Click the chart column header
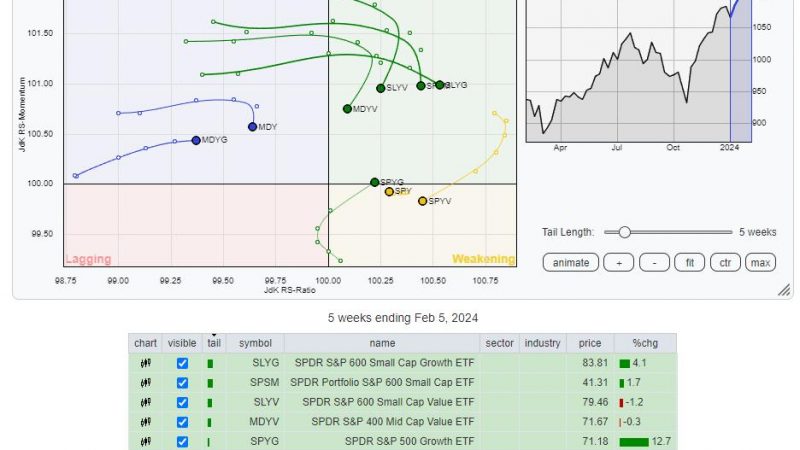 pos(145,343)
